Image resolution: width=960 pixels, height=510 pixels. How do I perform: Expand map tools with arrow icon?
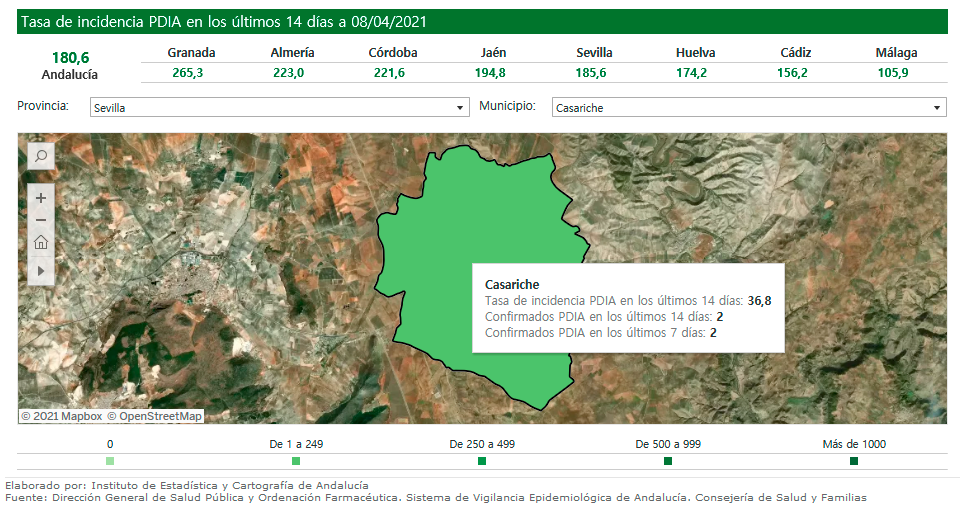(41, 270)
